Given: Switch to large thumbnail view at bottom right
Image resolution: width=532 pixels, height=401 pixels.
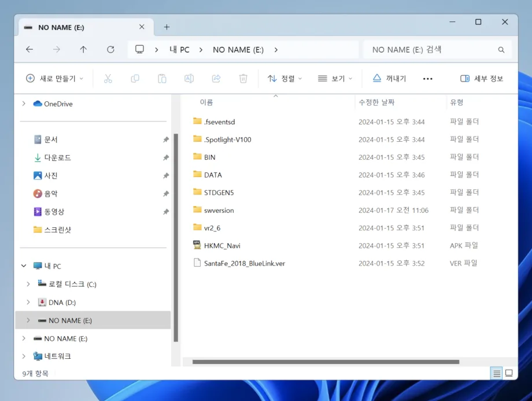Looking at the screenshot, I should (509, 373).
